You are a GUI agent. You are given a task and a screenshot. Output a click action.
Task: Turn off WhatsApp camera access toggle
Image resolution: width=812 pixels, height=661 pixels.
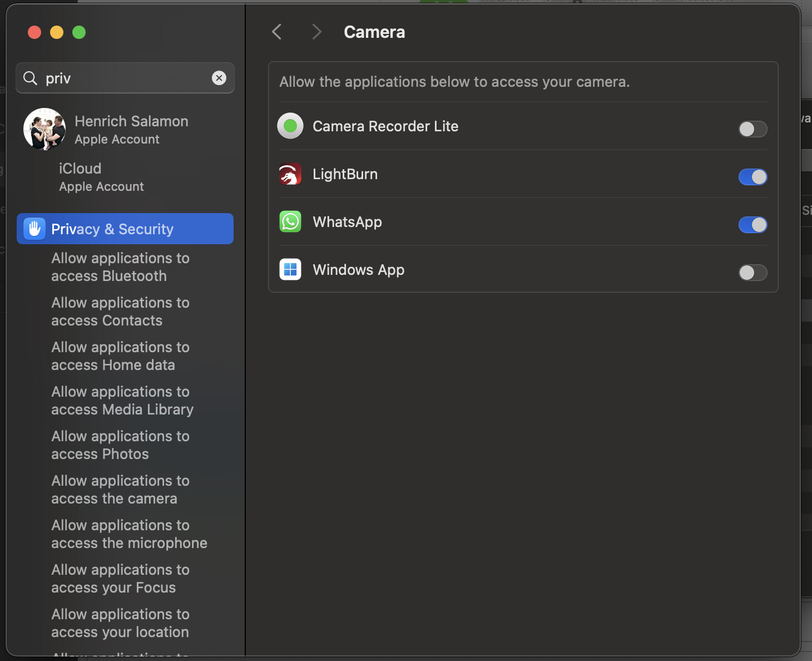752,225
